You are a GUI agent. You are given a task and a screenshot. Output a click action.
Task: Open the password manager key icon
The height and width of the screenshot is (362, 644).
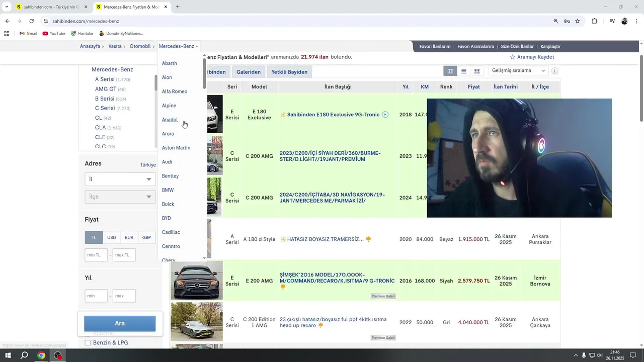point(567,21)
